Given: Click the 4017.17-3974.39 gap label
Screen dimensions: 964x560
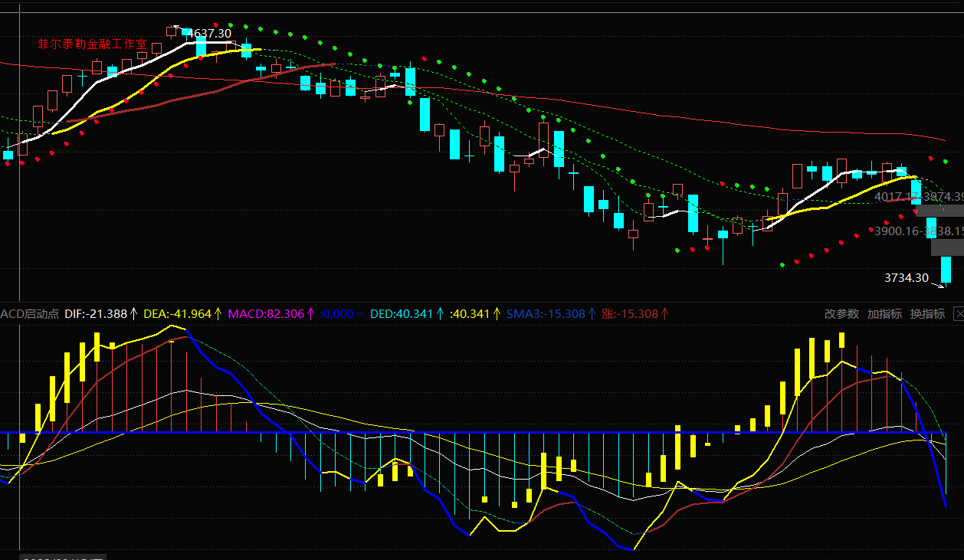Looking at the screenshot, I should 918,197.
